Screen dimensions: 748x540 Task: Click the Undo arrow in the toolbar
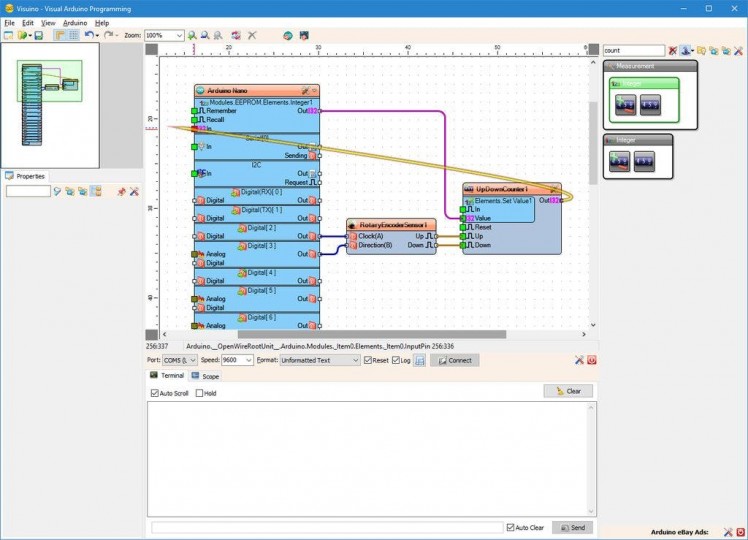[x=88, y=35]
